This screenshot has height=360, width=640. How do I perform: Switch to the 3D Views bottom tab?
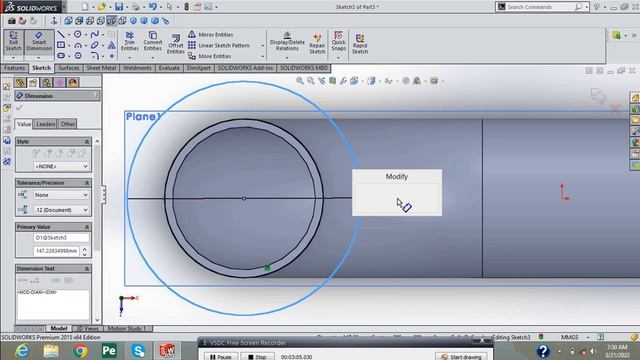pos(88,328)
